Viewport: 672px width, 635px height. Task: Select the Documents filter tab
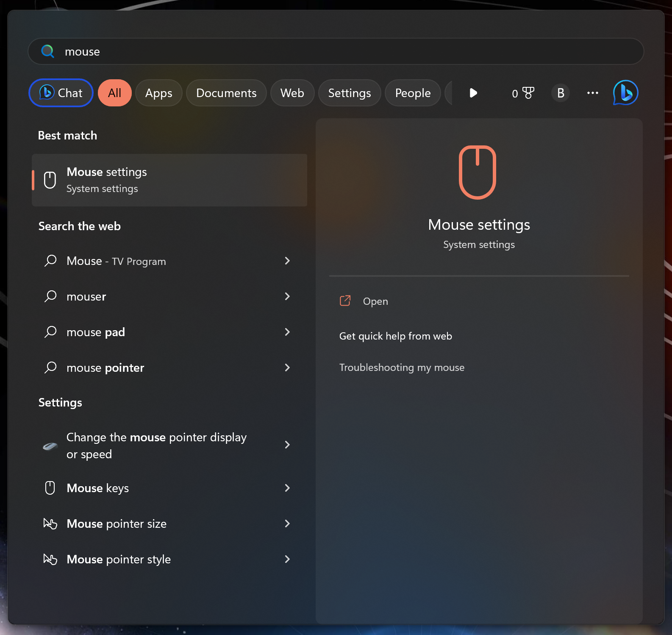[226, 93]
